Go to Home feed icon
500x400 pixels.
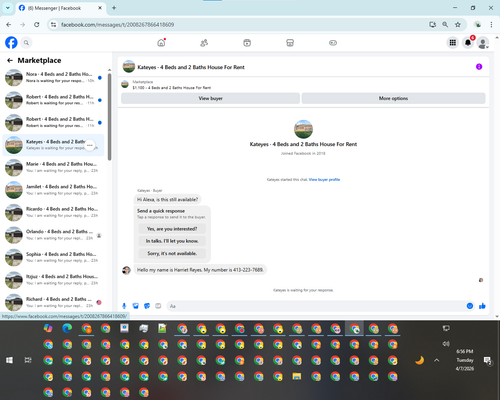161,43
